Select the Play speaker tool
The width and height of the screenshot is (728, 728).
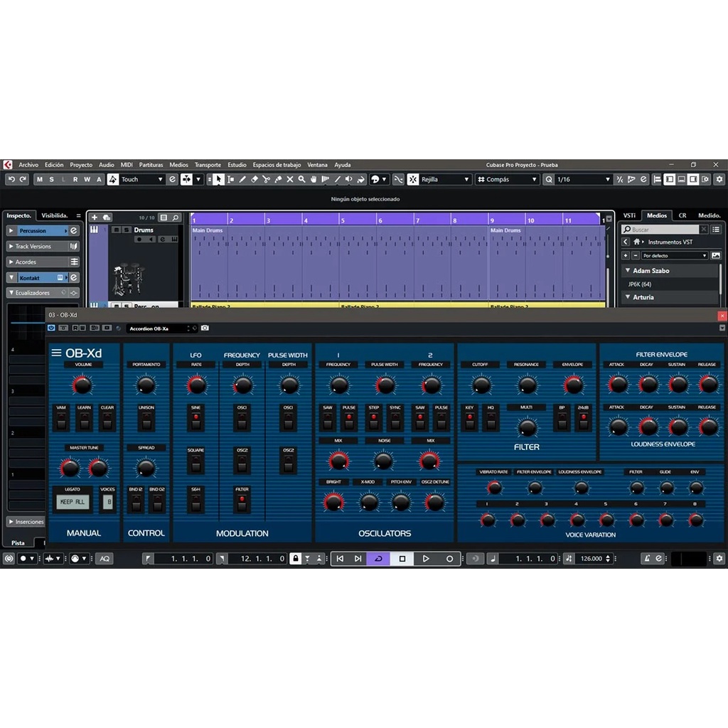point(348,179)
